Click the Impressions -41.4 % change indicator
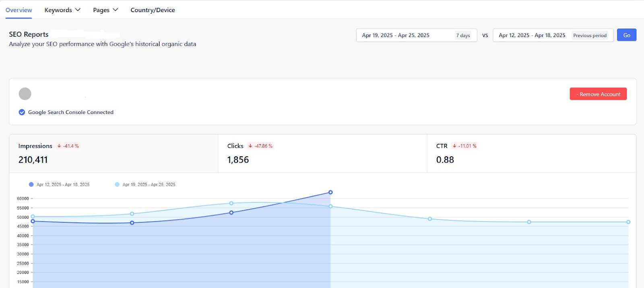This screenshot has width=644, height=288. pyautogui.click(x=68, y=146)
